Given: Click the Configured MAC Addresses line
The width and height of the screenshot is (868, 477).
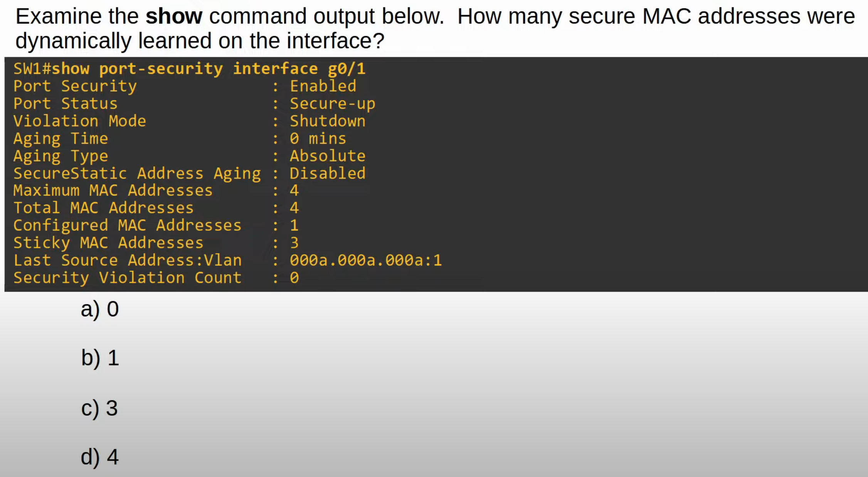Looking at the screenshot, I should (156, 225).
